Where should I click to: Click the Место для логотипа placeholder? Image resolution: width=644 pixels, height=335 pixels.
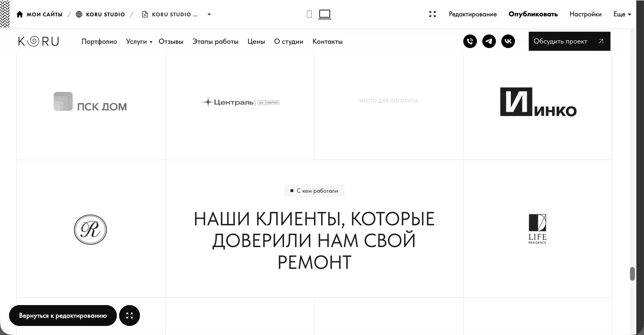click(x=388, y=101)
